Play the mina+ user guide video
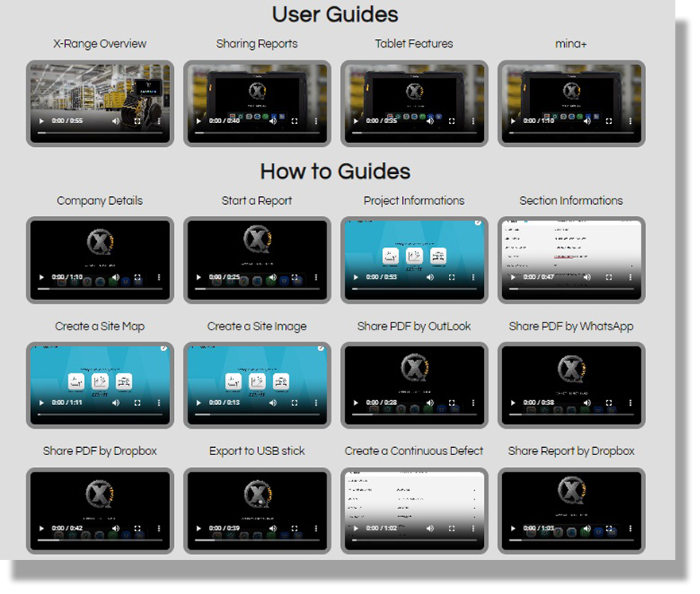Viewport: 700px width, 594px height. (512, 121)
